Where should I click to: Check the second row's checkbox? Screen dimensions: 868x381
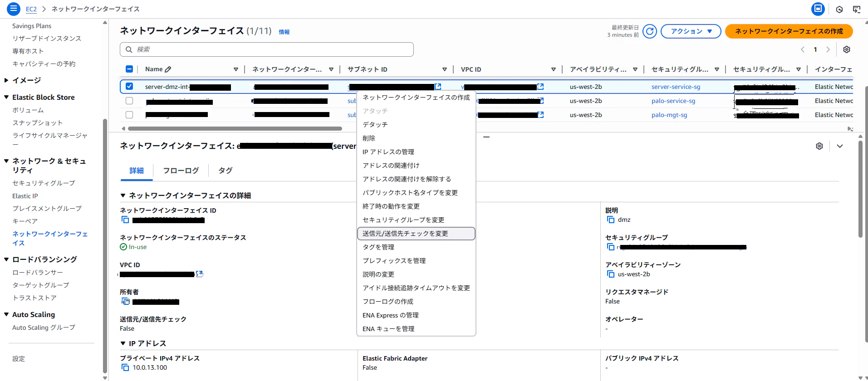tap(129, 101)
